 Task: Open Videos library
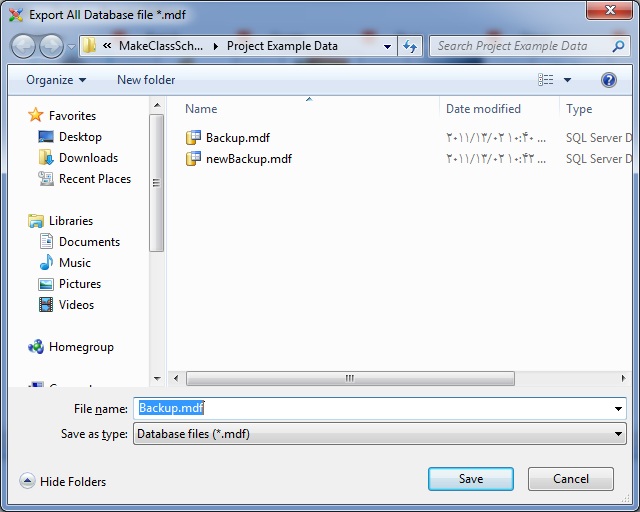pyautogui.click(x=76, y=305)
